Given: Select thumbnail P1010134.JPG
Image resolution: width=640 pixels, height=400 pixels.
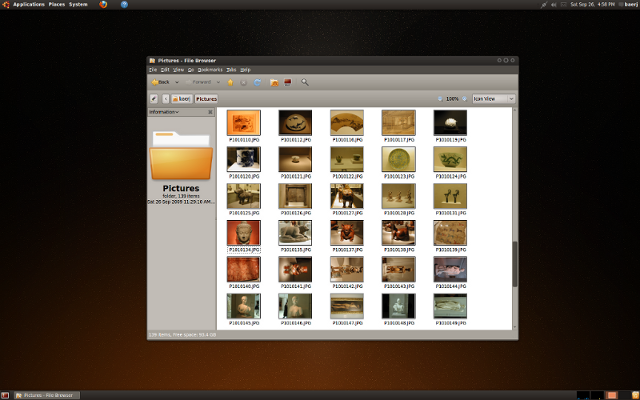Looking at the screenshot, I should point(244,232).
